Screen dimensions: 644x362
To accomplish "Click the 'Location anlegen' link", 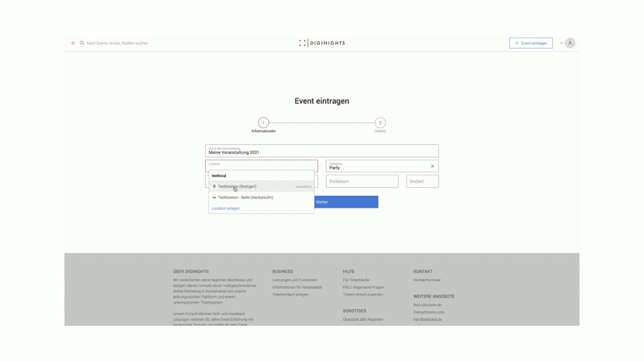I will click(225, 208).
